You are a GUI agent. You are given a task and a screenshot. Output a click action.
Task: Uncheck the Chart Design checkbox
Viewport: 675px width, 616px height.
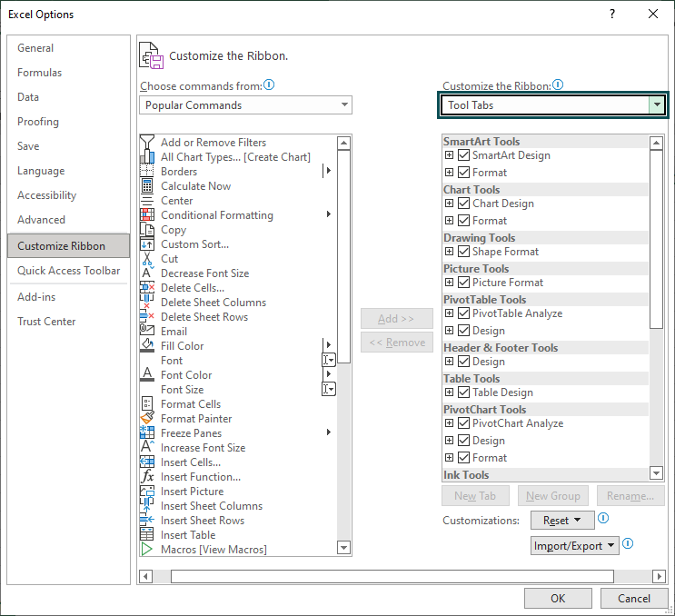click(463, 204)
